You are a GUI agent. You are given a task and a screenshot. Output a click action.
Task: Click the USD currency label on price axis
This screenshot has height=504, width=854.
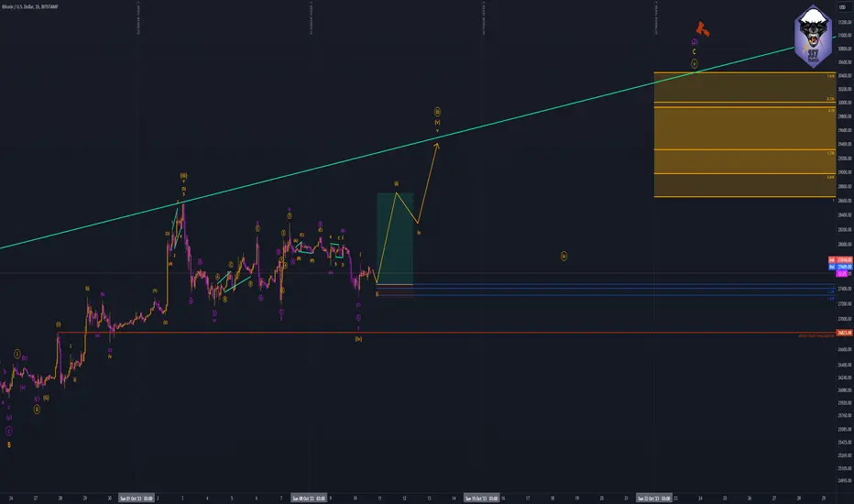tap(842, 7)
